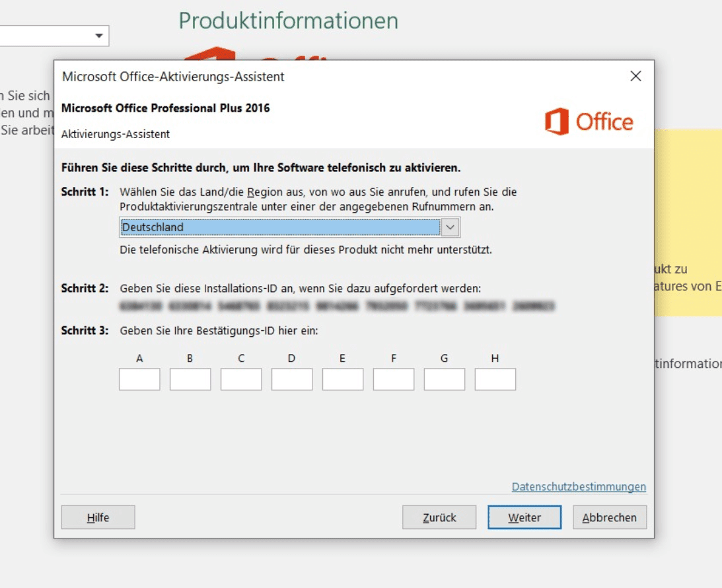Image resolution: width=722 pixels, height=588 pixels.
Task: Continue with the Weiter button
Action: pos(524,517)
